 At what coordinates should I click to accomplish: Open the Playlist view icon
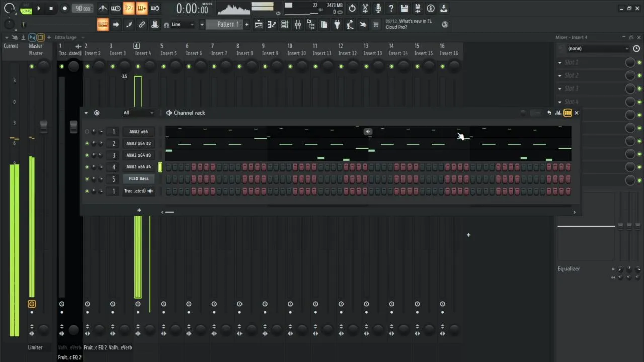pos(258,24)
